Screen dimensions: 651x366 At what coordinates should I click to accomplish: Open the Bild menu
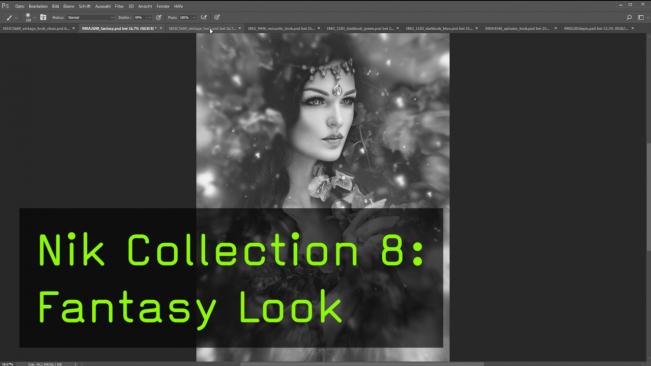[x=55, y=6]
